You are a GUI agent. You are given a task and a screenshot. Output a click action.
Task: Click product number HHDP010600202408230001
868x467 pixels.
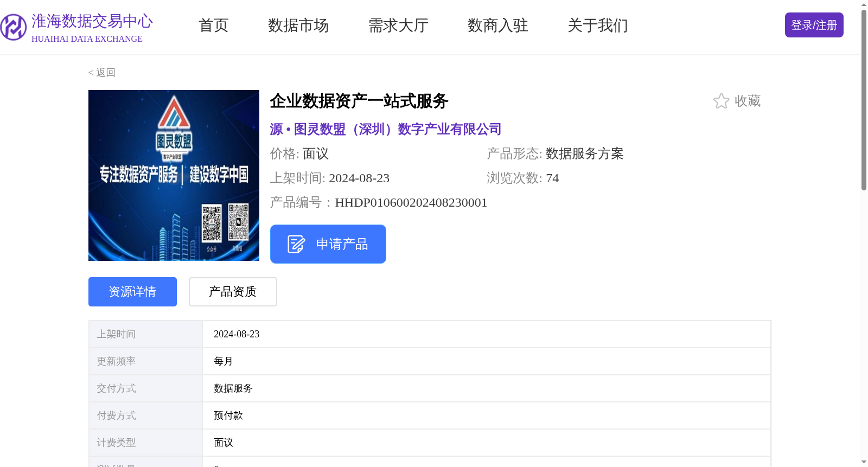(411, 203)
